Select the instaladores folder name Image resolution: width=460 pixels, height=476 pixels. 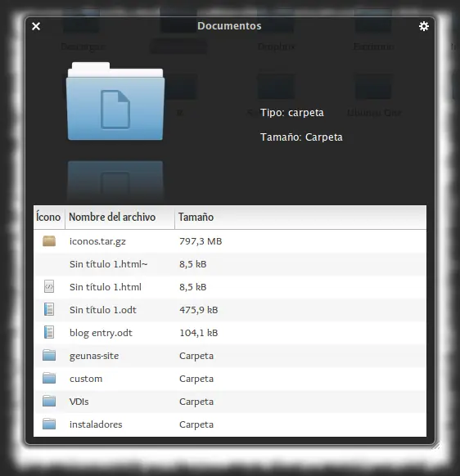[96, 424]
